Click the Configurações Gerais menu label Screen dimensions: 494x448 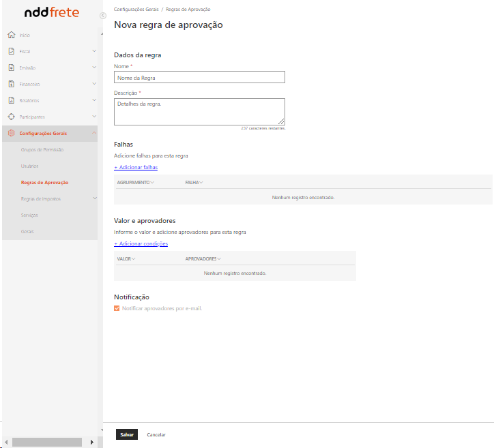pyautogui.click(x=43, y=134)
